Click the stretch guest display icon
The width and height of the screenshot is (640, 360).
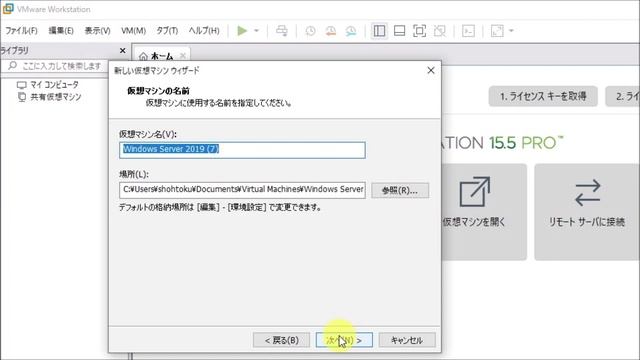click(497, 31)
